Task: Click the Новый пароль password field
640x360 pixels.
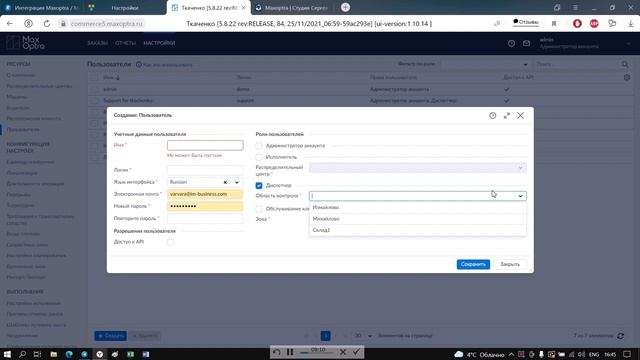Action: [x=205, y=206]
